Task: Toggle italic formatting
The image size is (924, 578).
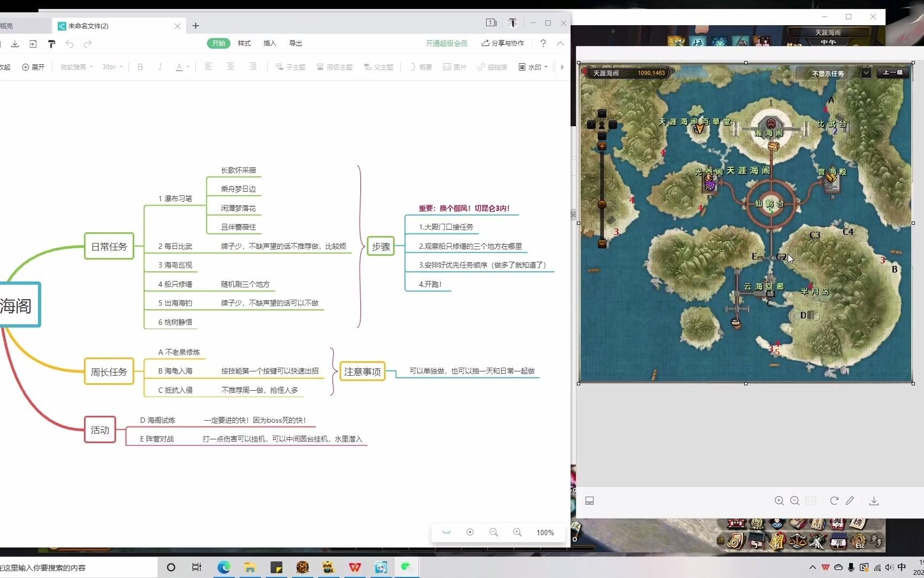Action: click(160, 67)
